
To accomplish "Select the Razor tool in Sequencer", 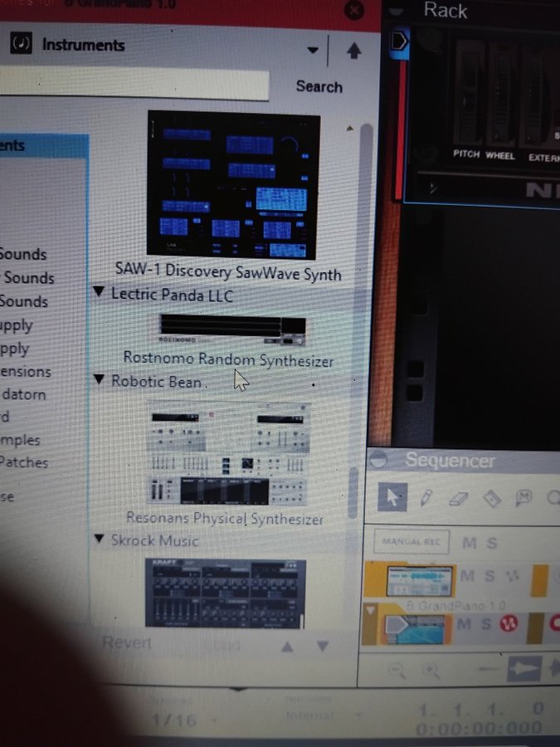I will point(491,498).
